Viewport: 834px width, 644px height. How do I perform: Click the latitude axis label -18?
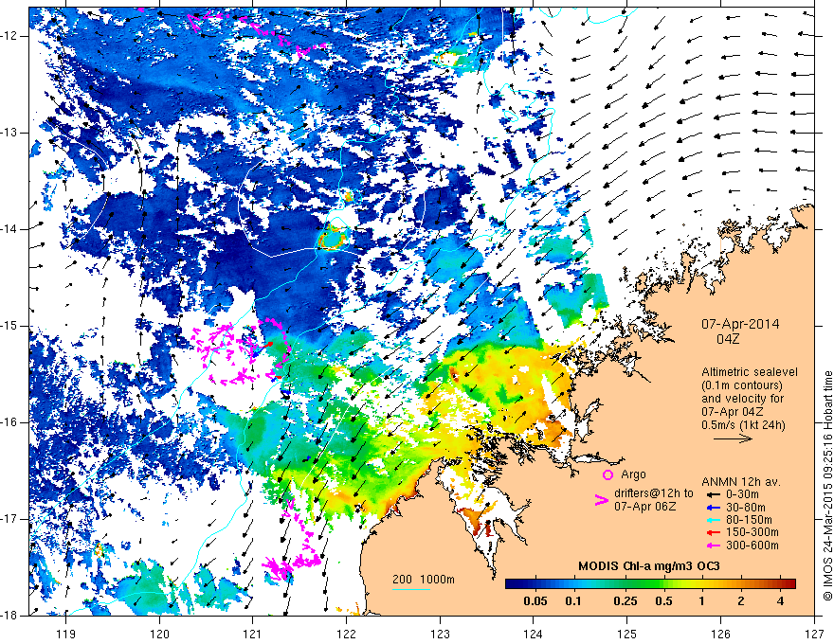click(10, 616)
